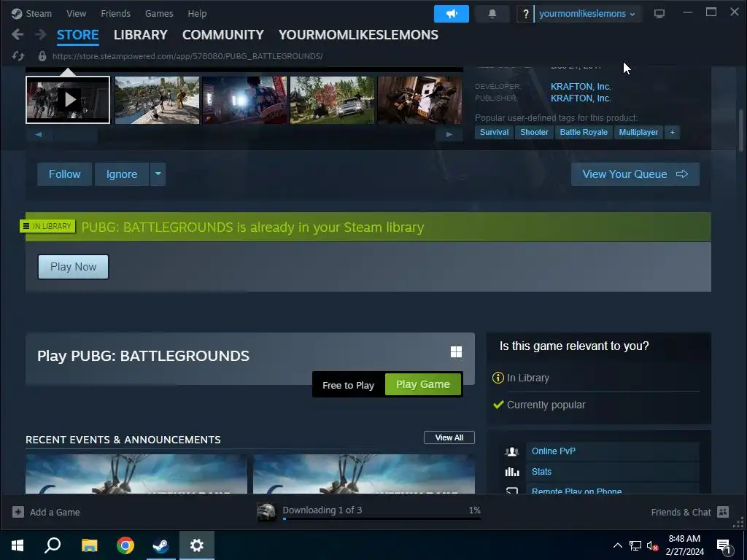Click the Play Now button
The width and height of the screenshot is (747, 560).
tap(74, 267)
